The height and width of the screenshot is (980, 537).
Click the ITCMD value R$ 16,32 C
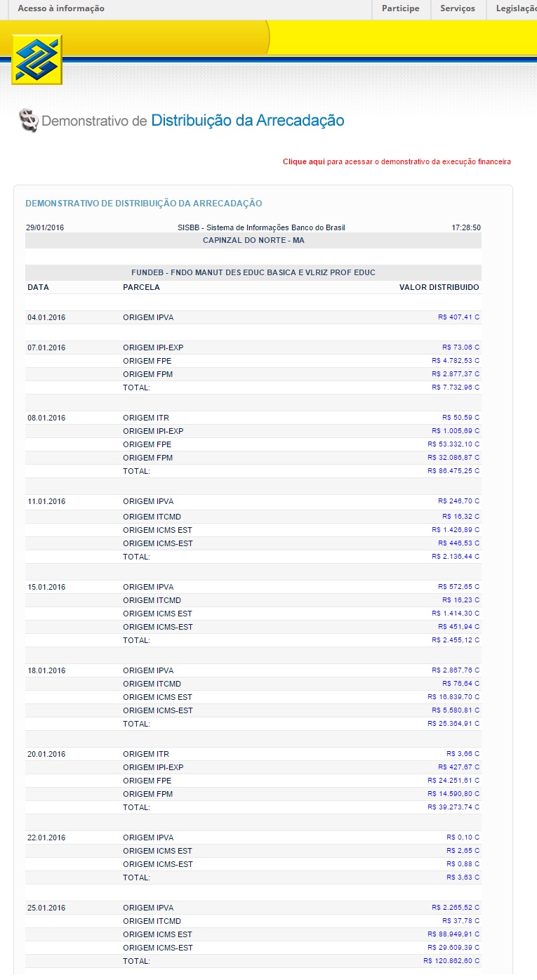point(460,517)
